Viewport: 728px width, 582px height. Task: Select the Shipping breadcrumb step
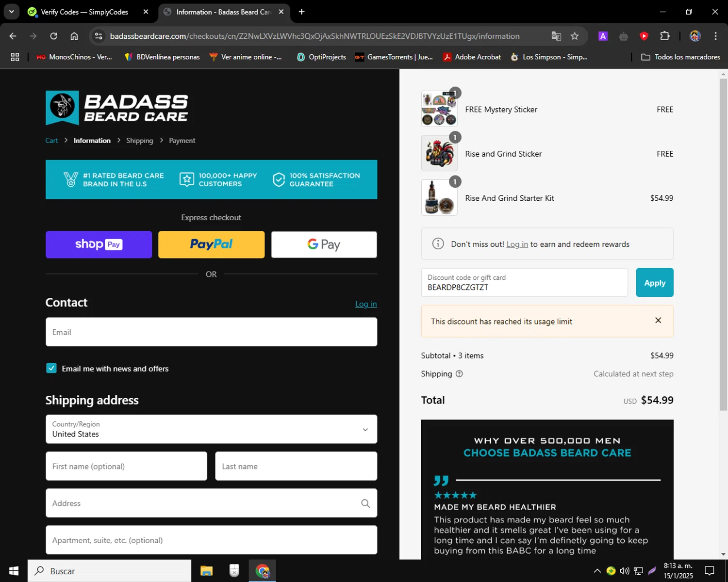(x=140, y=141)
